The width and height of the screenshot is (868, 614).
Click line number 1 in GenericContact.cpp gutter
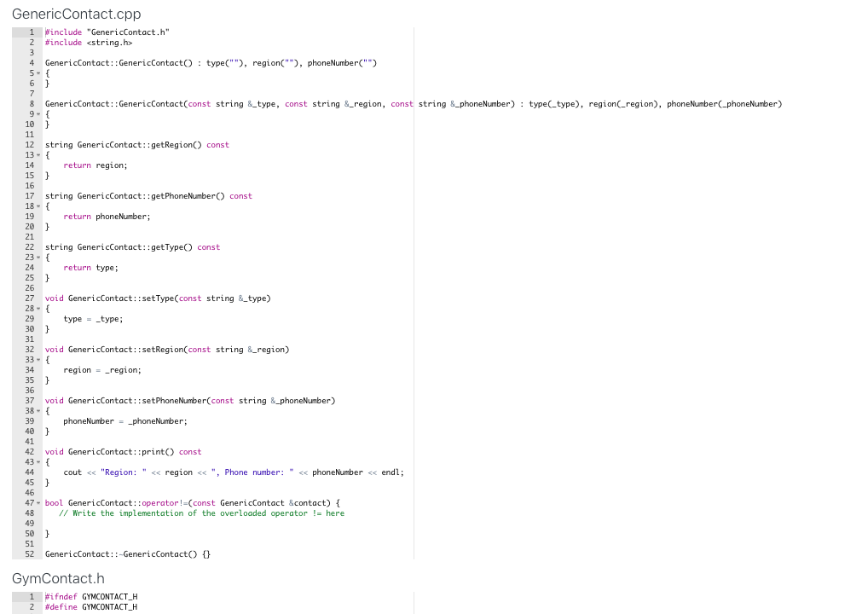(x=32, y=32)
